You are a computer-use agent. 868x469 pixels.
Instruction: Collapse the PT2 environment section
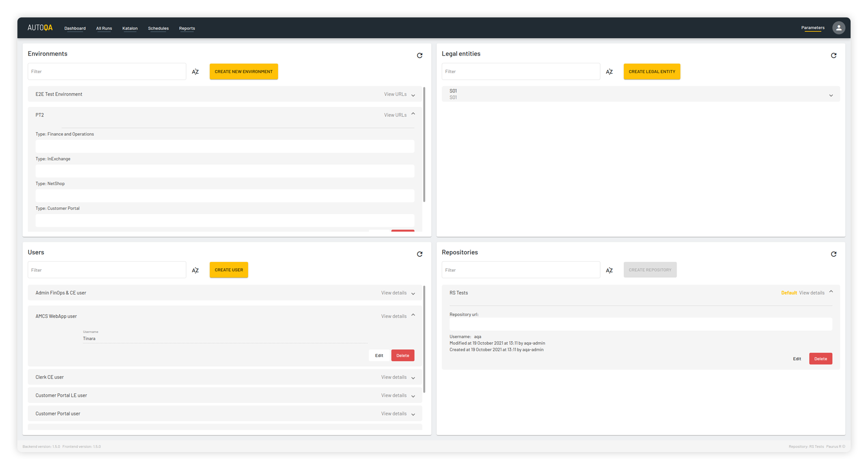point(413,114)
